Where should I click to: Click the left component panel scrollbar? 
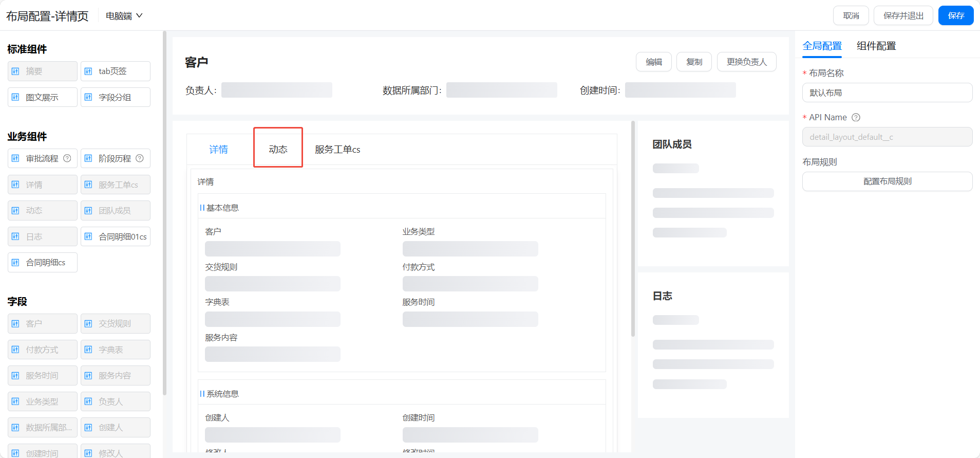(164, 213)
